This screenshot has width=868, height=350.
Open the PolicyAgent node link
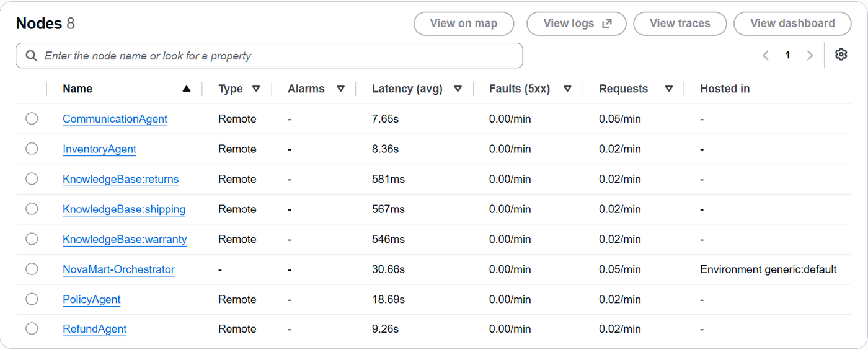[x=92, y=299]
